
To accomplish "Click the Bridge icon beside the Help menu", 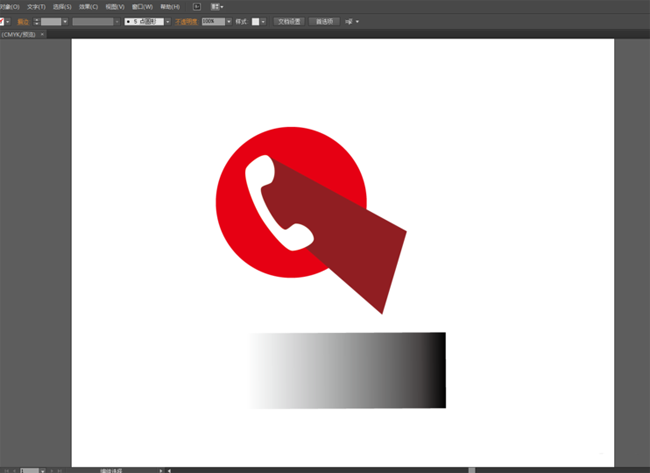I will point(197,6).
